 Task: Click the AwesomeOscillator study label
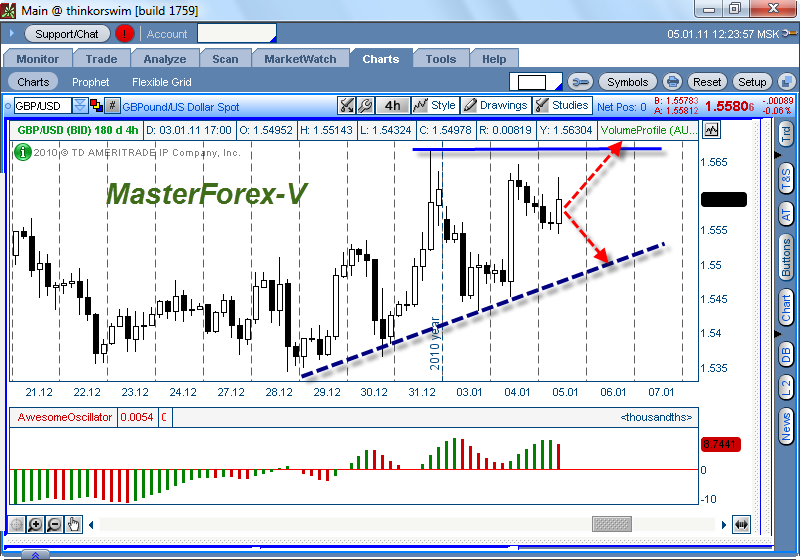pyautogui.click(x=64, y=417)
